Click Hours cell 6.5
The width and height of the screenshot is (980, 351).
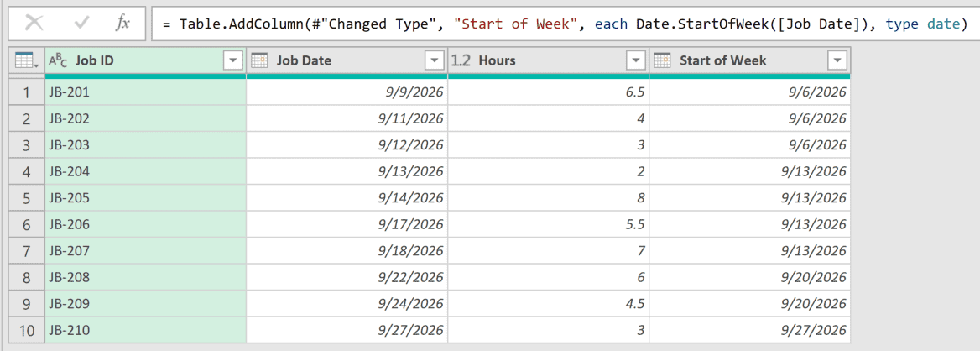pyautogui.click(x=549, y=92)
